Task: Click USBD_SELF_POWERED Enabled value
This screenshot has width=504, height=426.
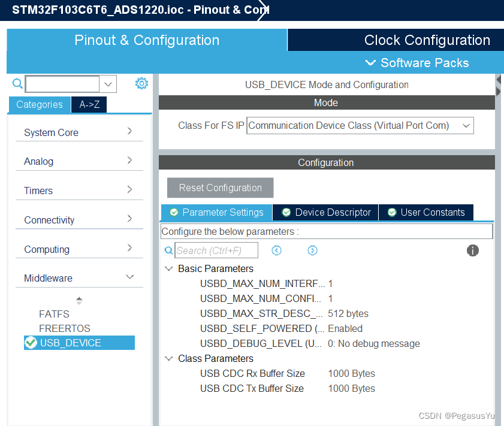Action: click(345, 328)
